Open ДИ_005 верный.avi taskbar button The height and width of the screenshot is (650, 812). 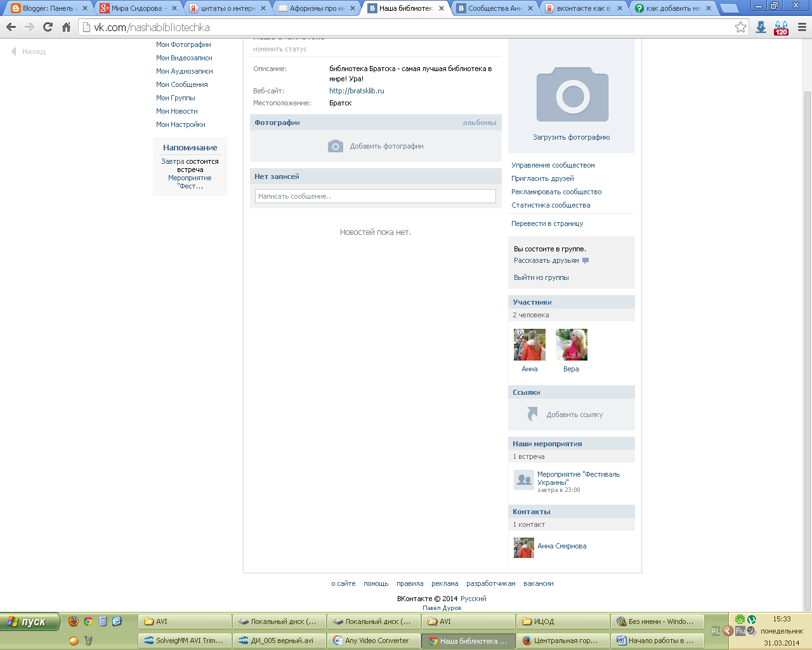point(279,640)
